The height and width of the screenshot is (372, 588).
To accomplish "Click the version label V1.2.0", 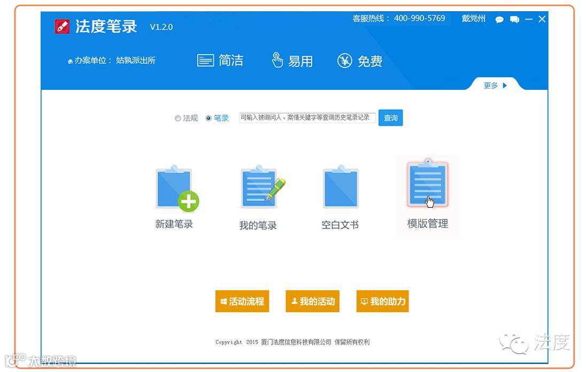I will [161, 27].
